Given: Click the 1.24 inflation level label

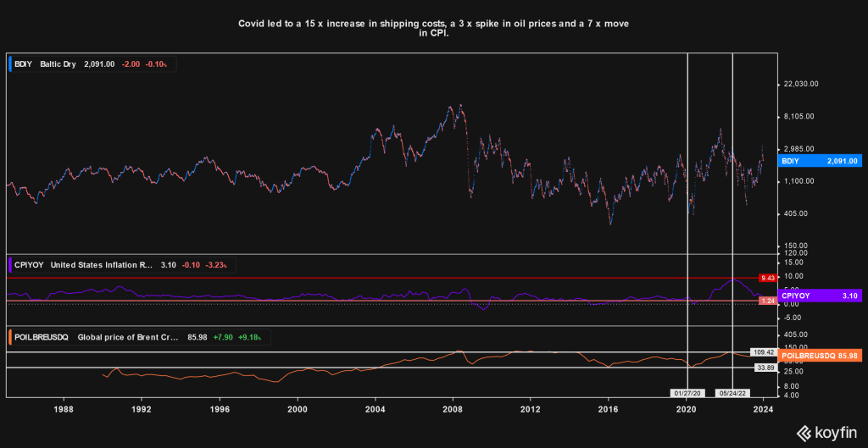Looking at the screenshot, I should [765, 301].
